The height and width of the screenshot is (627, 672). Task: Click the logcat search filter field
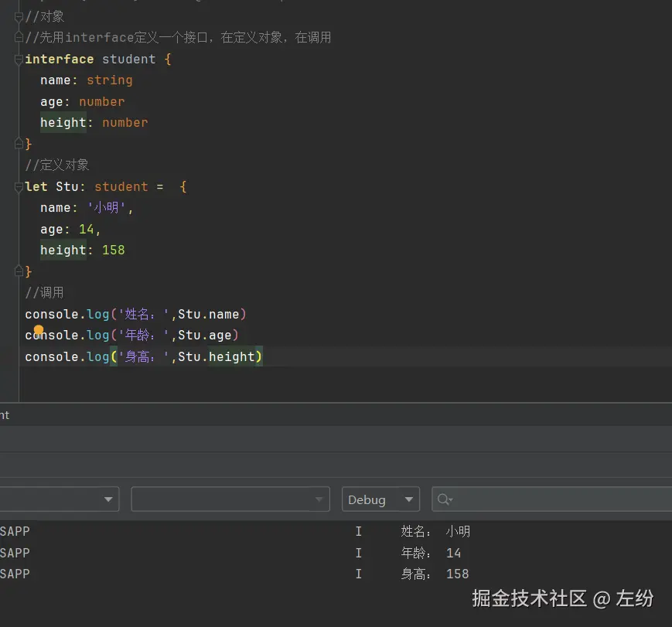pyautogui.click(x=552, y=499)
